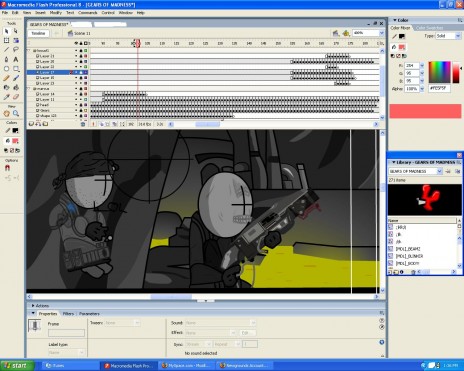464x371 pixels.
Task: Select the Eraser tool
Action: tap(16, 97)
